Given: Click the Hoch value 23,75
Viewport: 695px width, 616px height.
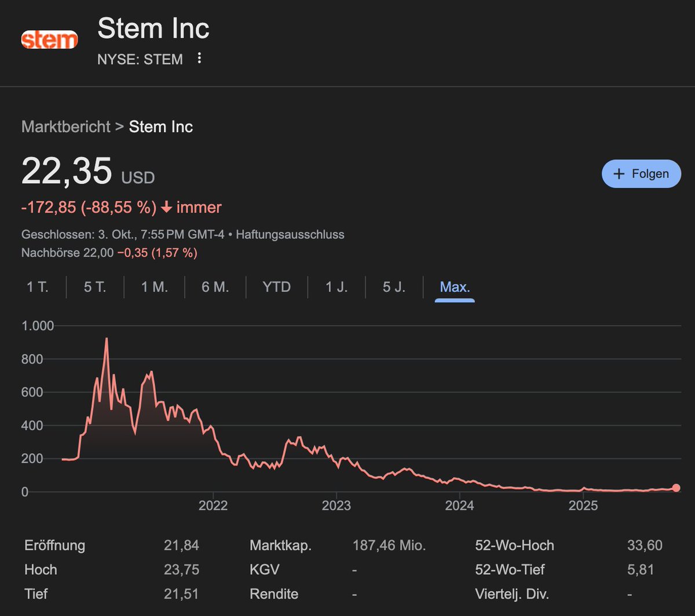Looking at the screenshot, I should [x=182, y=570].
